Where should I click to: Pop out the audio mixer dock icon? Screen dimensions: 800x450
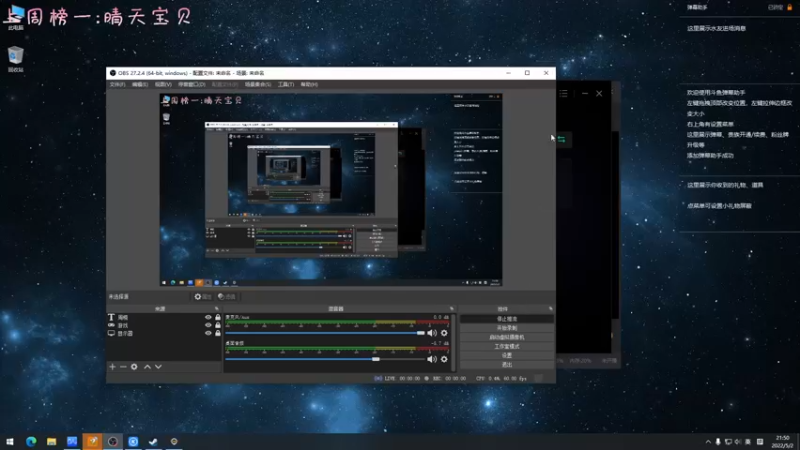(x=452, y=309)
